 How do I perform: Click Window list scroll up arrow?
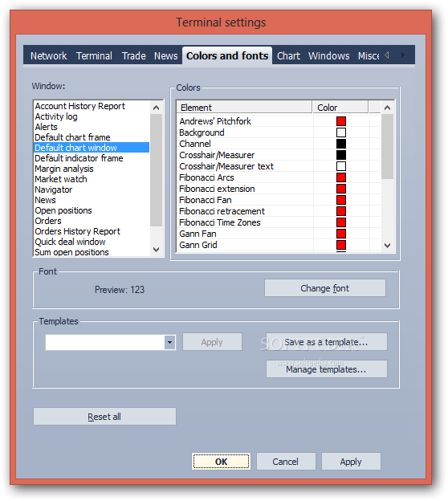(157, 108)
